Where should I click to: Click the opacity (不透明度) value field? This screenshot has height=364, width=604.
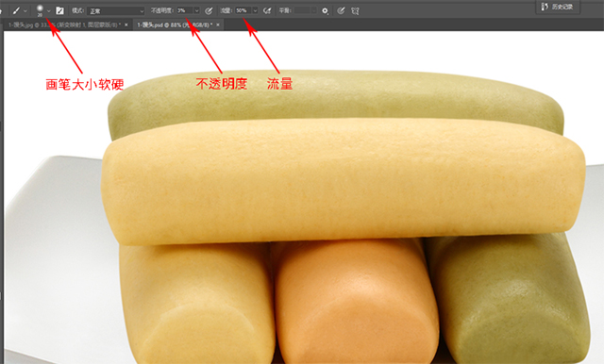tap(184, 10)
